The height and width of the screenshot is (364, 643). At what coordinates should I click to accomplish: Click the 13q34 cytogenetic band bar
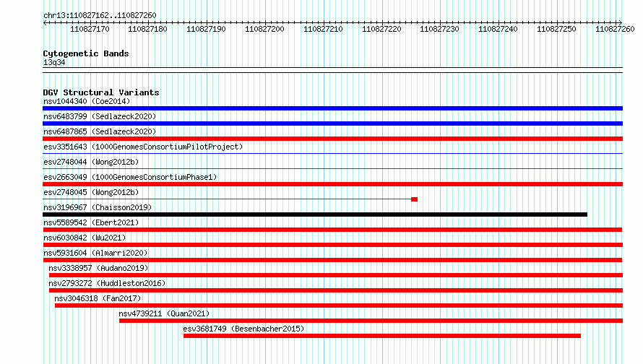point(332,70)
